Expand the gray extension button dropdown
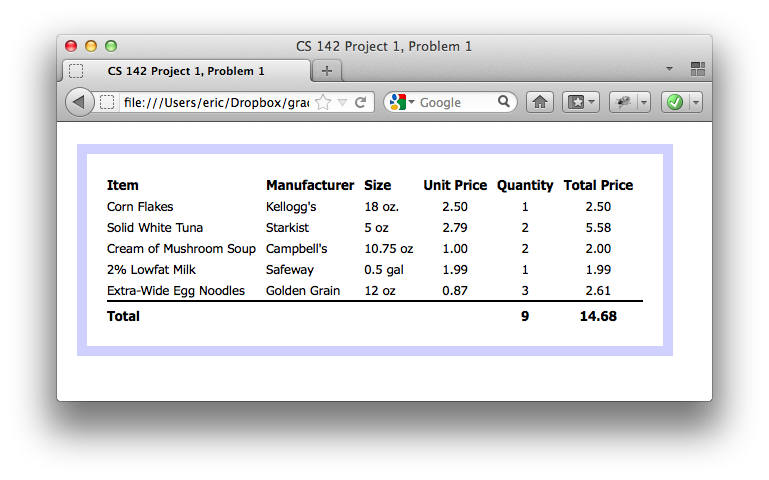 pyautogui.click(x=643, y=102)
